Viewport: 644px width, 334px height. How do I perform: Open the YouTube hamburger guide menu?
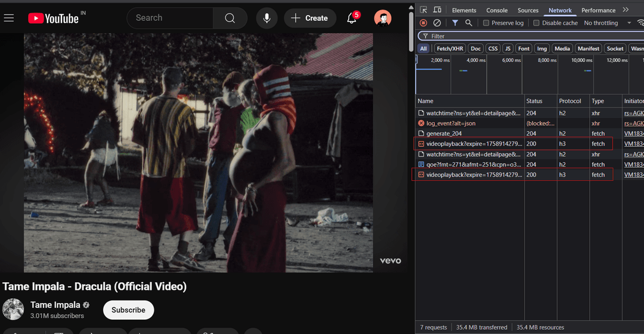[x=9, y=18]
